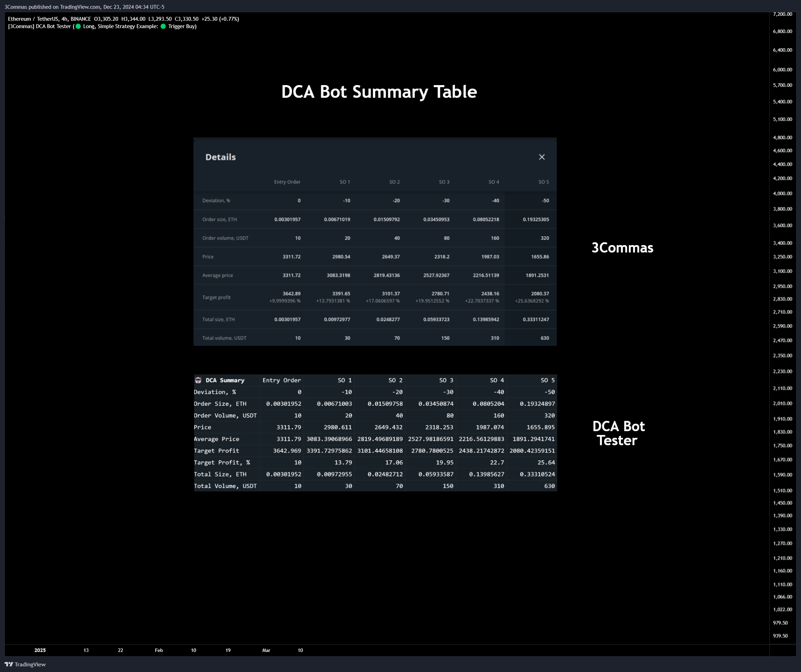Click the 1655.86 price value

(540, 257)
